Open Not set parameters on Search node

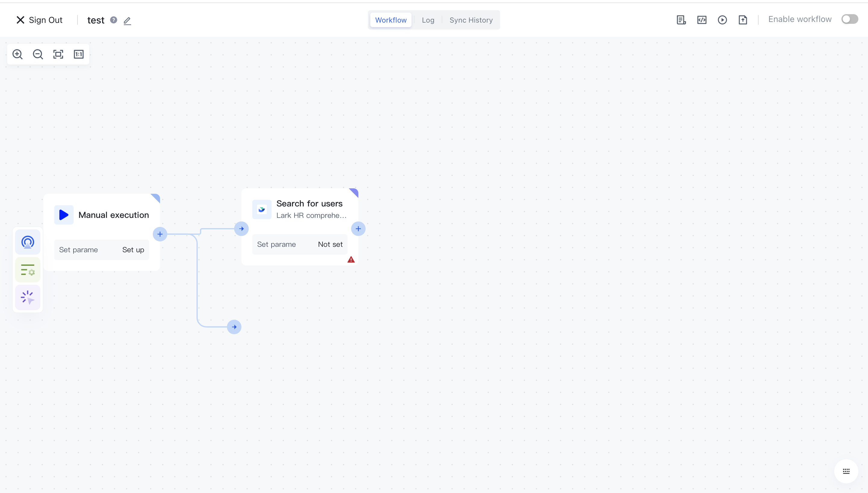[x=330, y=244]
